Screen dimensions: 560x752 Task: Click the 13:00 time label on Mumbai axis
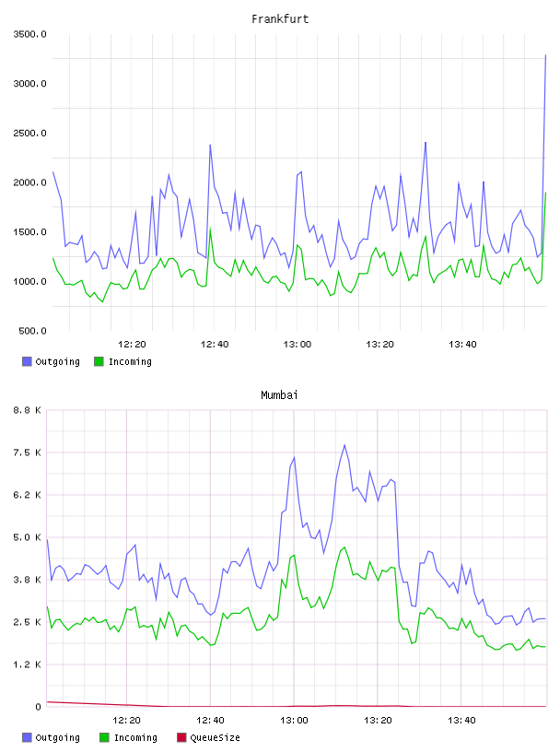(294, 721)
